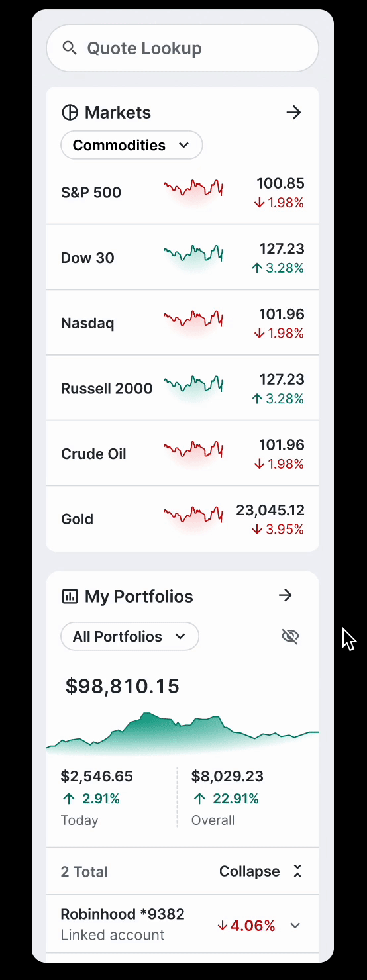Click the My Portfolios bar chart icon
This screenshot has height=980, width=367.
coord(70,596)
